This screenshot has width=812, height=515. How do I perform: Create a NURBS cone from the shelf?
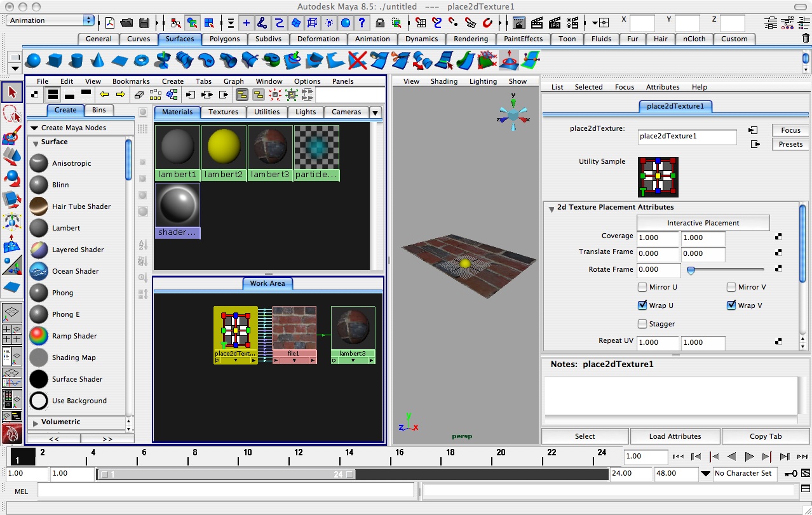(97, 61)
